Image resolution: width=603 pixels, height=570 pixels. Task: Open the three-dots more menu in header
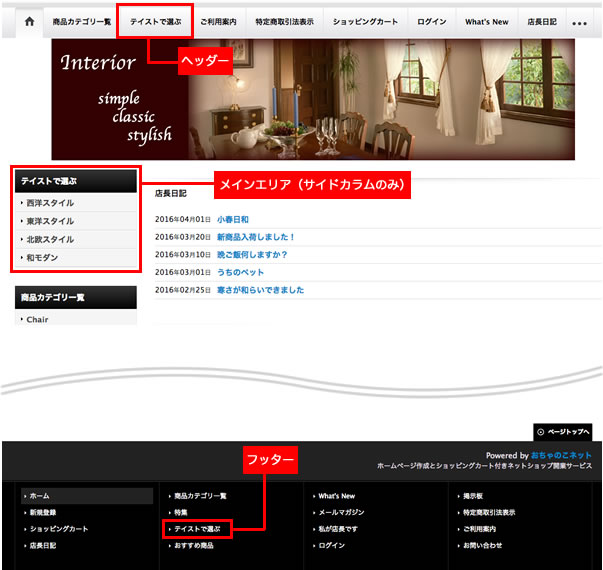[x=579, y=23]
